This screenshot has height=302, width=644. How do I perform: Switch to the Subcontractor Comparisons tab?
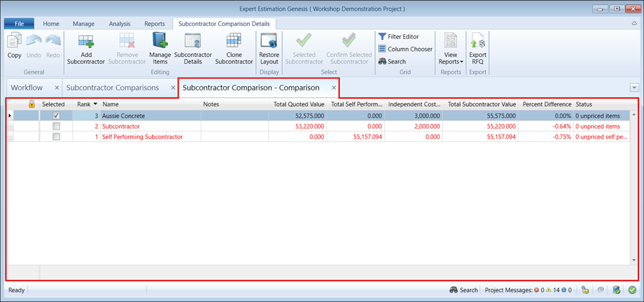pyautogui.click(x=113, y=87)
